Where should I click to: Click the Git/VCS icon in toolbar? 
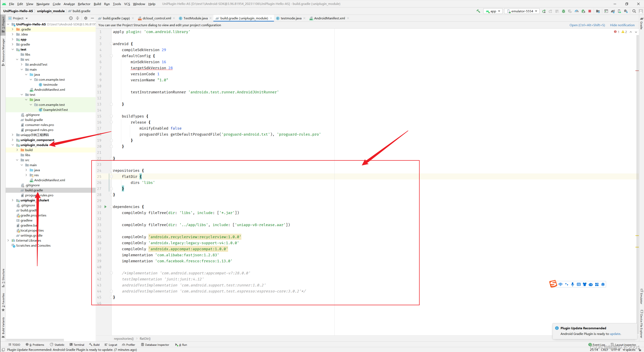tap(127, 4)
